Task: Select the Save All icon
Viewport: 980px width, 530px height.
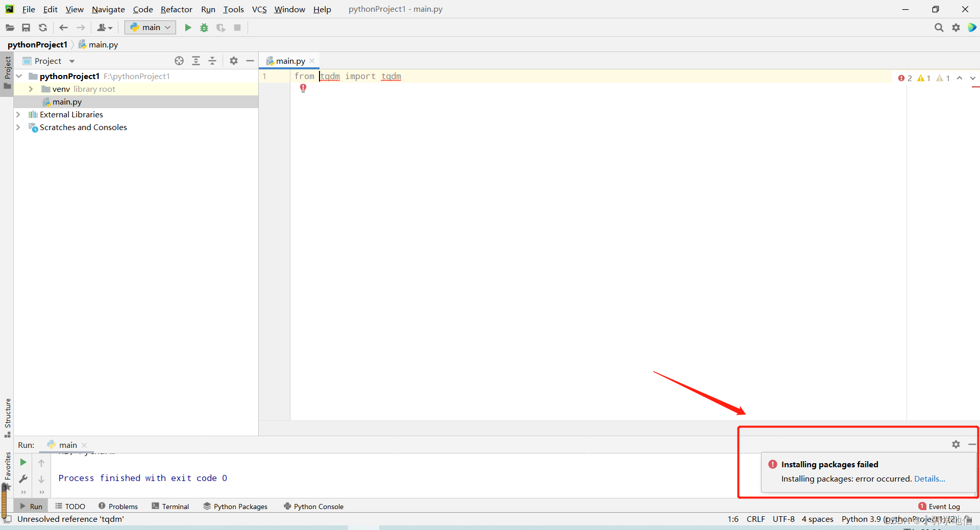Action: pos(26,28)
